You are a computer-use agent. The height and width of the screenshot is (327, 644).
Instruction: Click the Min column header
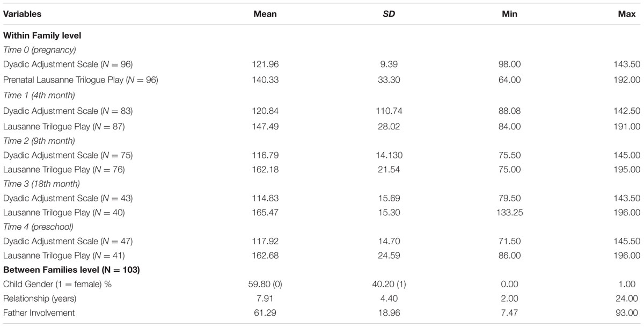coord(509,14)
